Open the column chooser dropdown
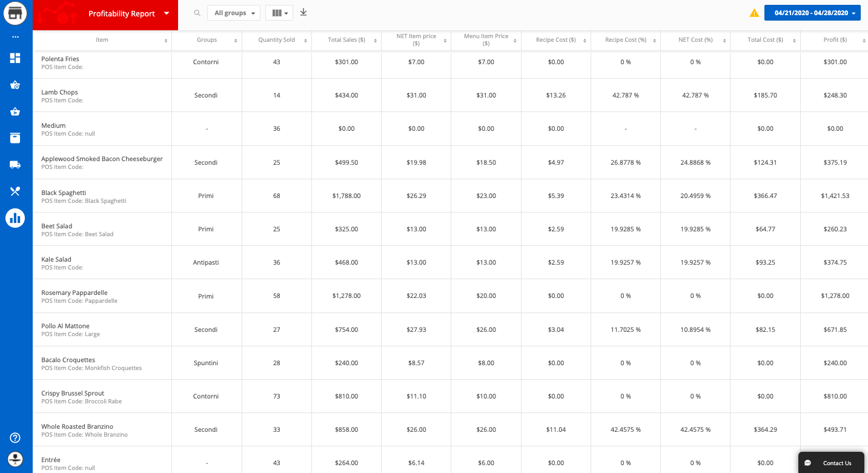The width and height of the screenshot is (868, 473). click(279, 13)
